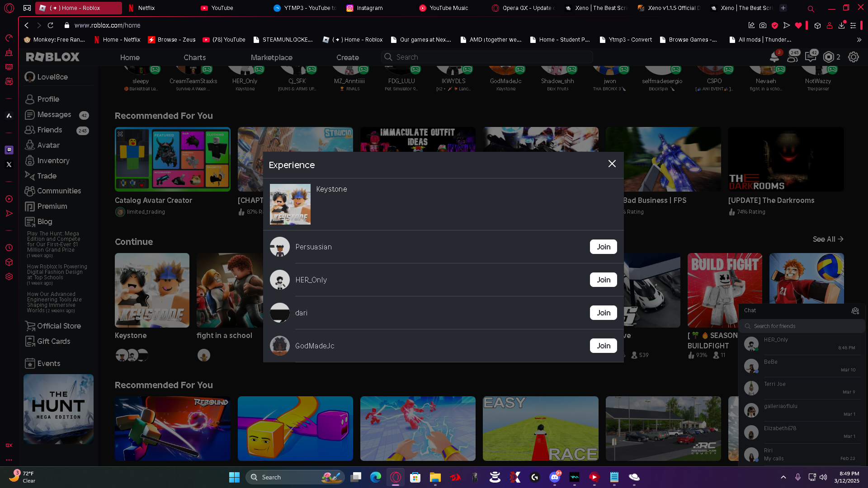This screenshot has height=488, width=868.
Task: Go to Charts tab
Action: pyautogui.click(x=194, y=57)
